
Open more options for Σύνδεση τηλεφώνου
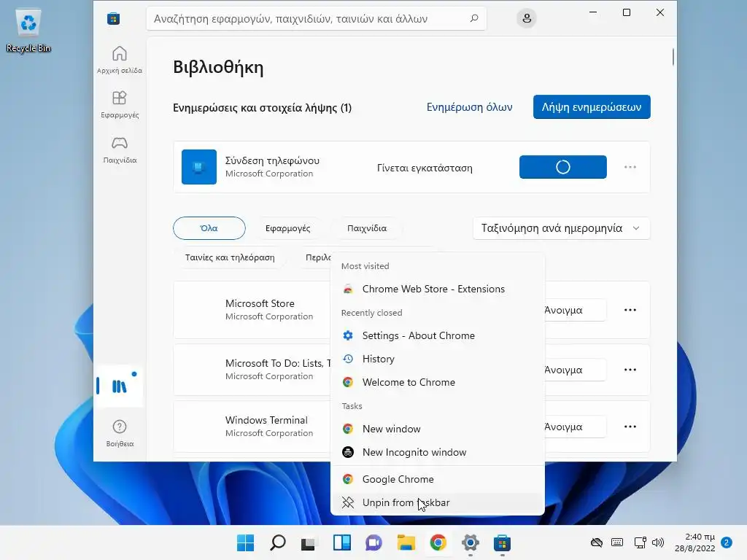click(x=630, y=167)
